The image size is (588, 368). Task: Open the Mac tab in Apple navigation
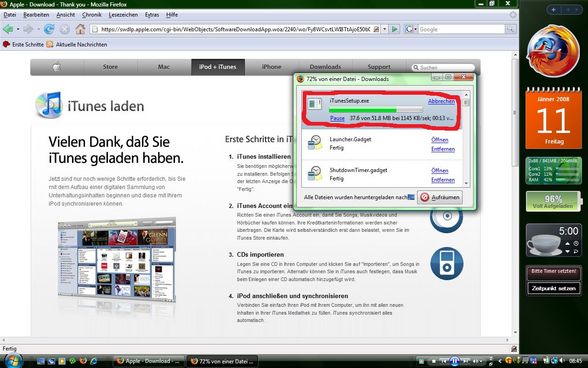pos(164,67)
